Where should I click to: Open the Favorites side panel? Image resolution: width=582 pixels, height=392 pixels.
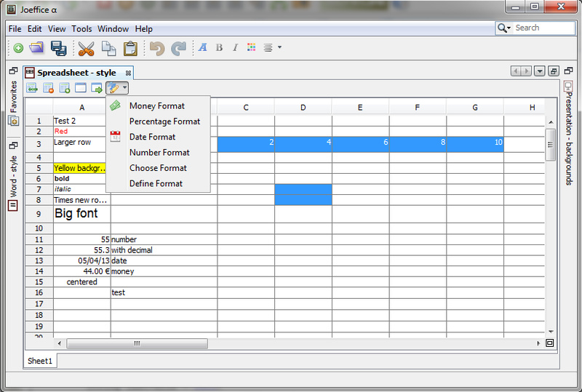coord(14,102)
